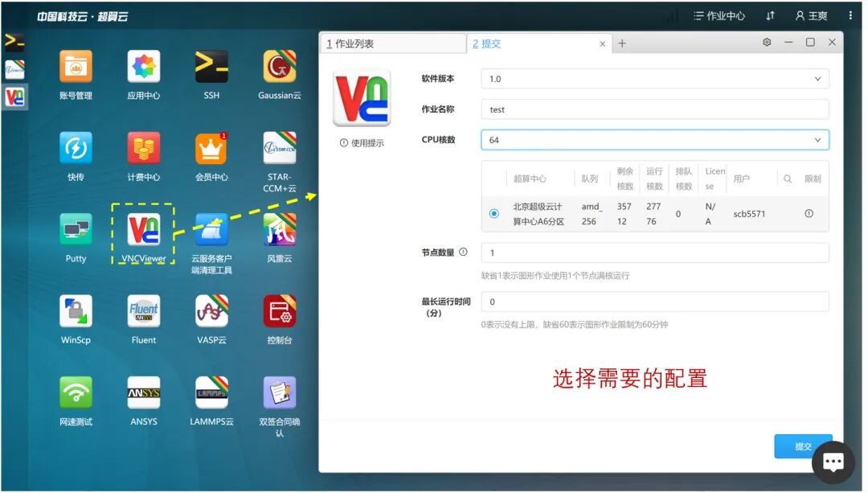
Task: Click the 作业名称 input field
Action: point(655,109)
